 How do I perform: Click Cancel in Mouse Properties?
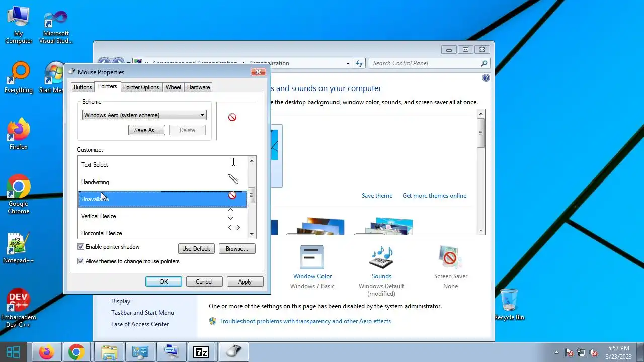point(204,282)
